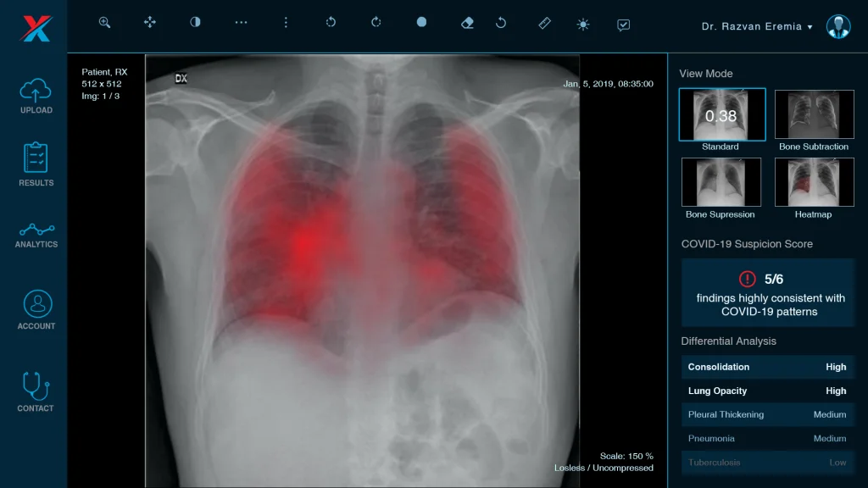
Task: Select the eraser tool
Action: coord(467,23)
